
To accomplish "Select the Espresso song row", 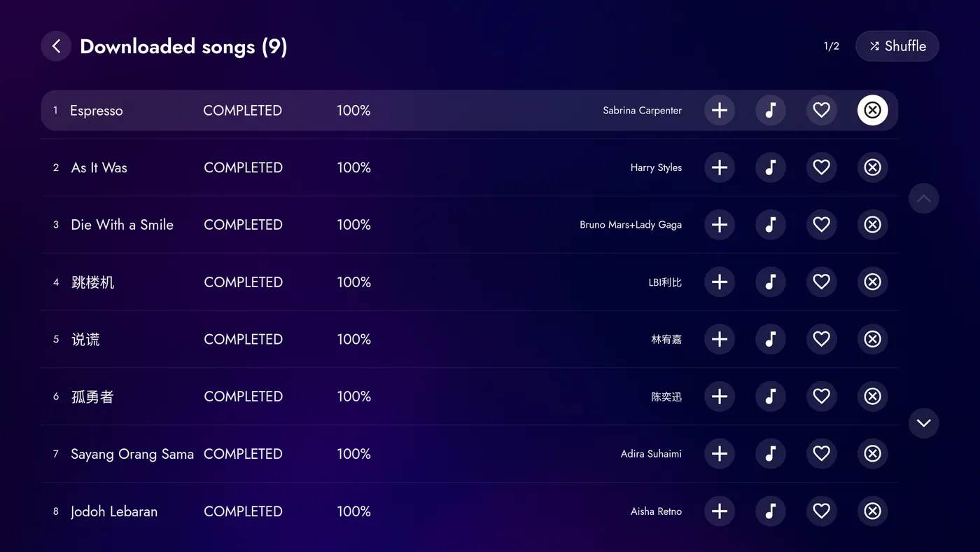I will pyautogui.click(x=469, y=110).
